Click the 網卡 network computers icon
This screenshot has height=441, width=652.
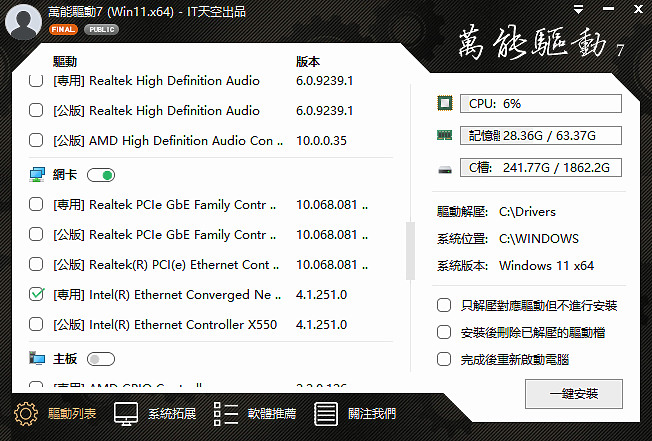click(37, 175)
